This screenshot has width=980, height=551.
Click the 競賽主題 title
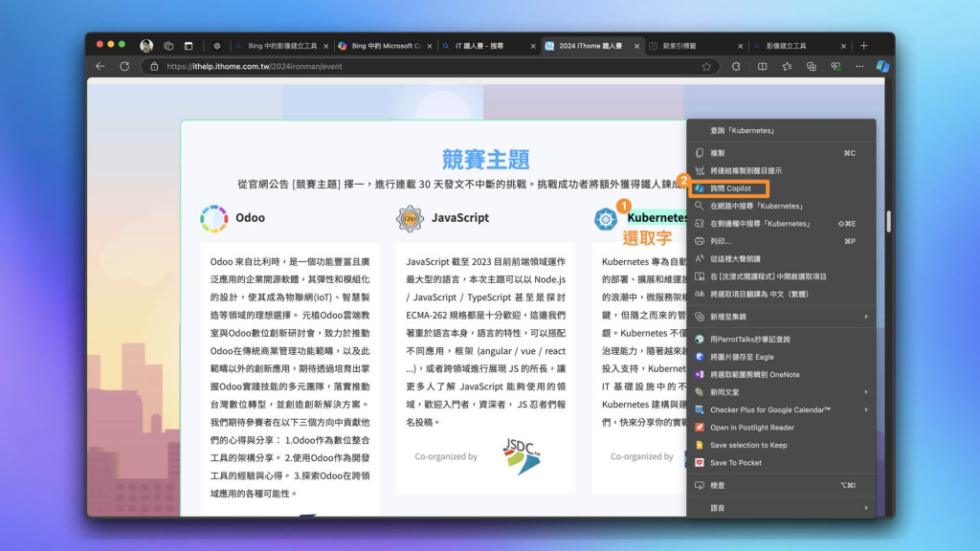[485, 160]
